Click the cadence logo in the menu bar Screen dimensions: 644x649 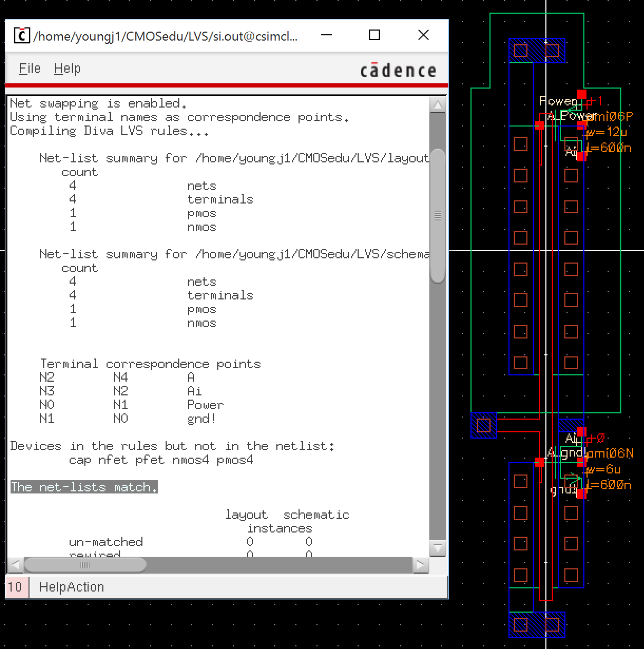click(x=398, y=71)
